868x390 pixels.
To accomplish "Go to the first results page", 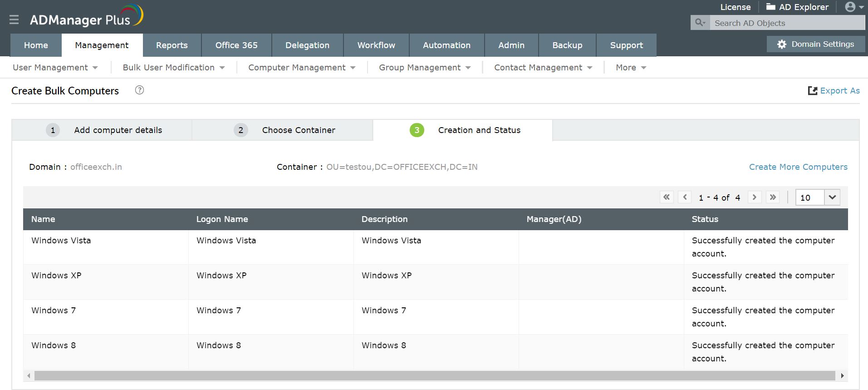I will [666, 197].
